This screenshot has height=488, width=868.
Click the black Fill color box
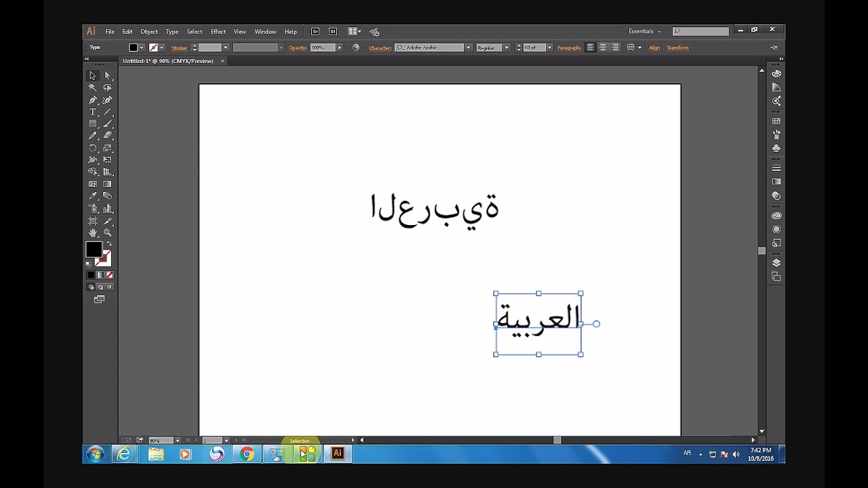pos(94,249)
